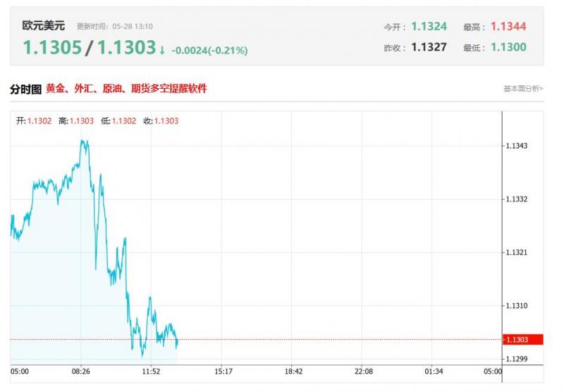The height and width of the screenshot is (392, 564).
Task: Click the 11:52 time axis label
Action: [x=152, y=372]
